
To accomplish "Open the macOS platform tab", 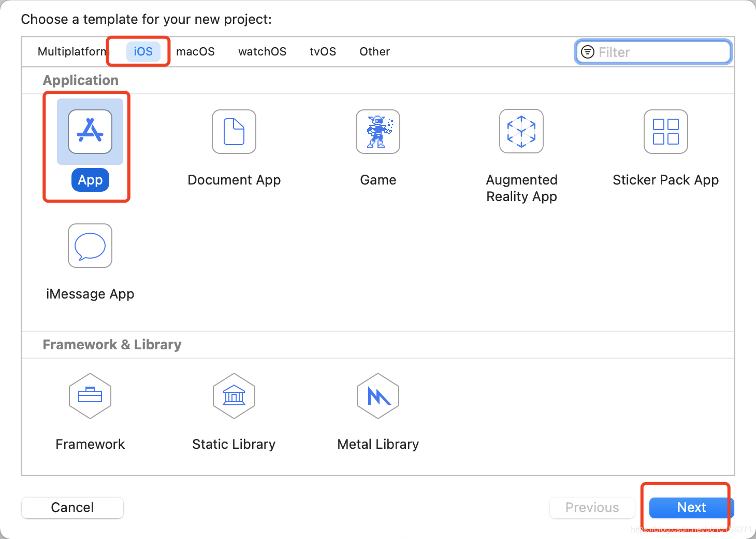I will coord(195,52).
